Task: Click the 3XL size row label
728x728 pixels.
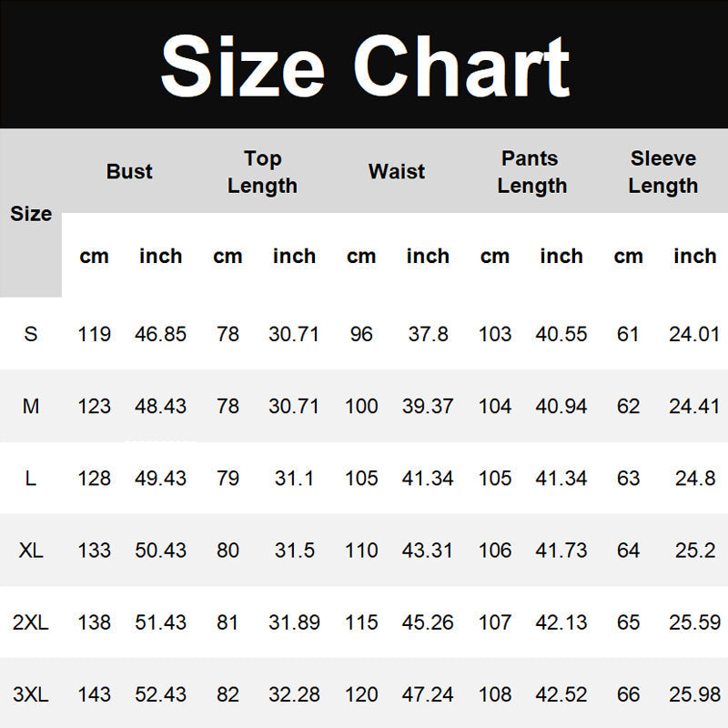Action: click(x=31, y=694)
